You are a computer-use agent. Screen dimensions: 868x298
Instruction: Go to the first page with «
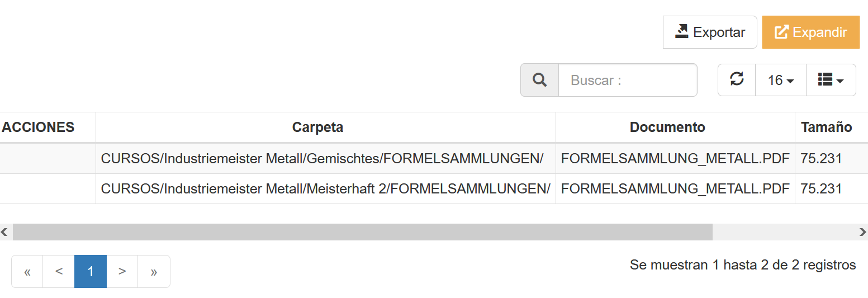(27, 272)
